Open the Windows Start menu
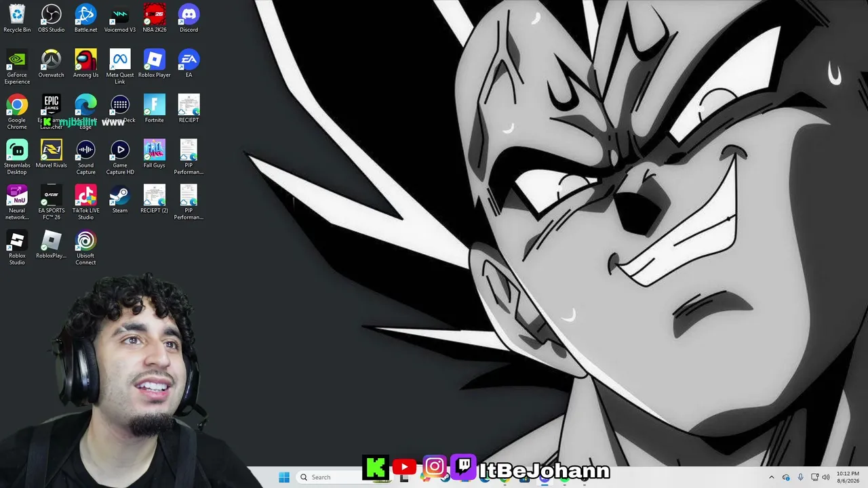Screen dimensions: 868x488 pos(284,477)
